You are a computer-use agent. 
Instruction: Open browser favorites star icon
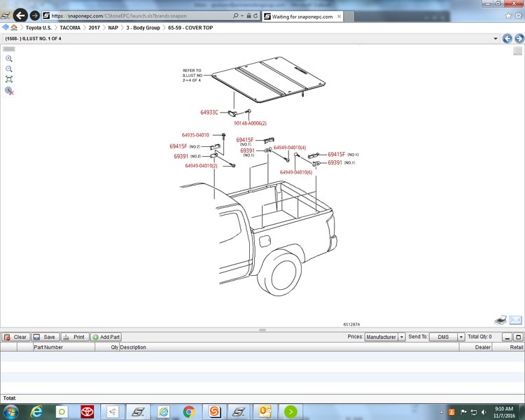click(508, 15)
